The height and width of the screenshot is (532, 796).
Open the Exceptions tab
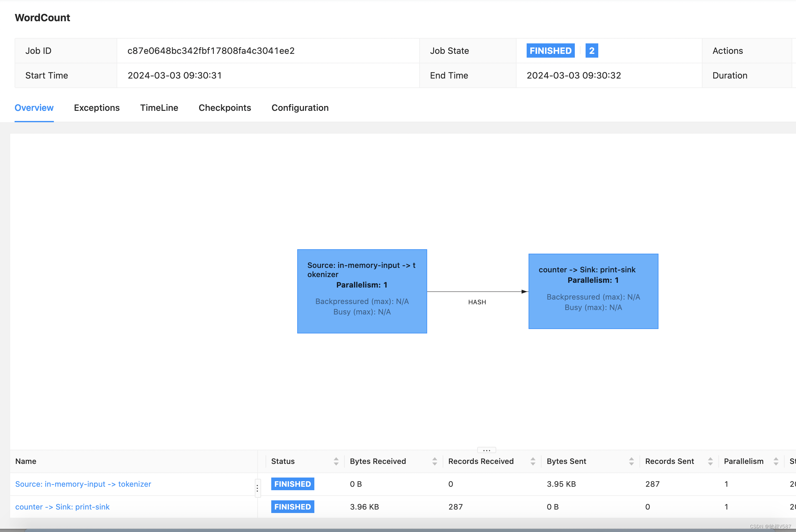coord(97,108)
